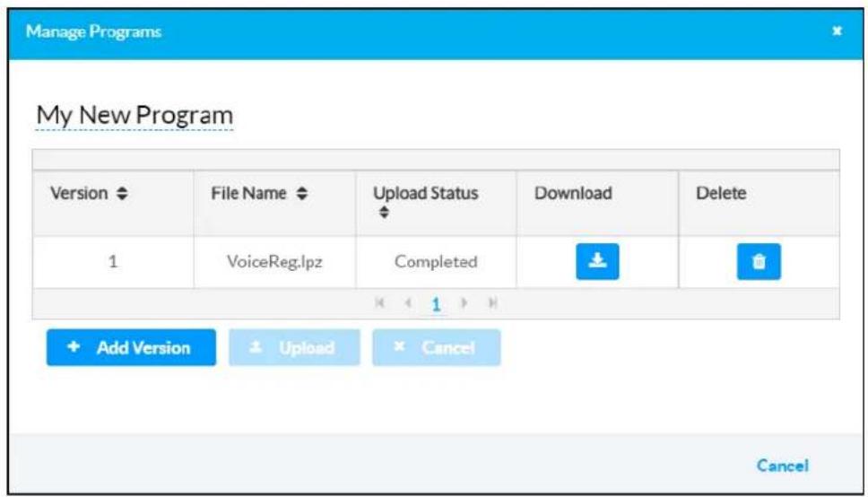This screenshot has width=868, height=497.
Task: Select the Completed upload status cell
Action: (436, 262)
